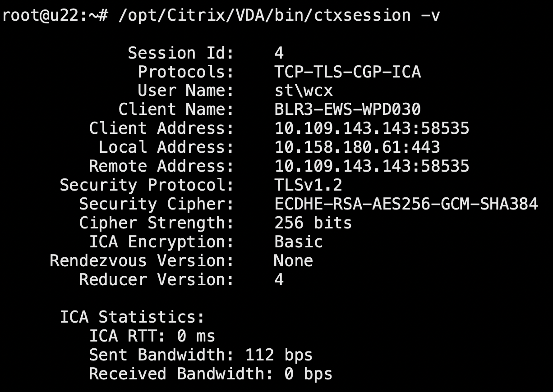Click the Security Cipher label

click(157, 204)
